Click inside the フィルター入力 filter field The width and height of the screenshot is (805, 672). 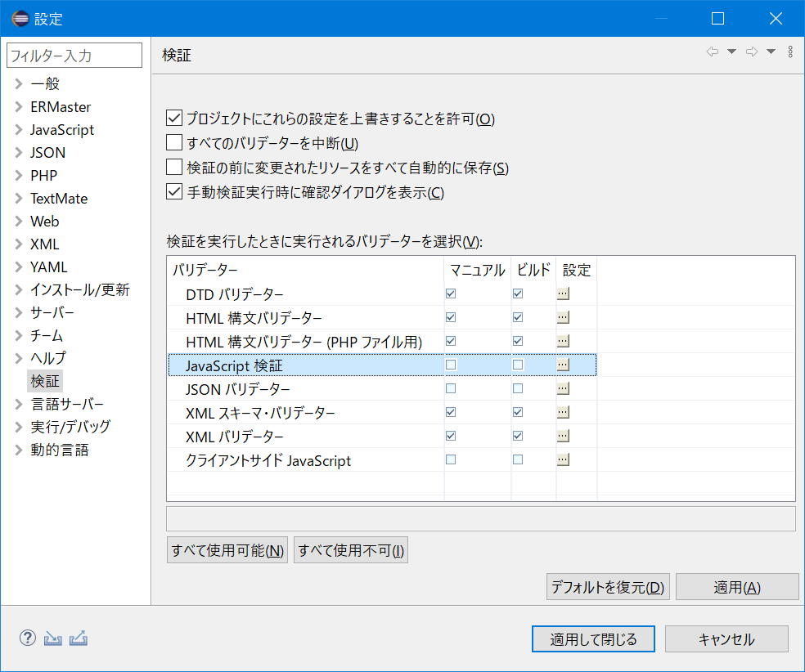point(74,55)
